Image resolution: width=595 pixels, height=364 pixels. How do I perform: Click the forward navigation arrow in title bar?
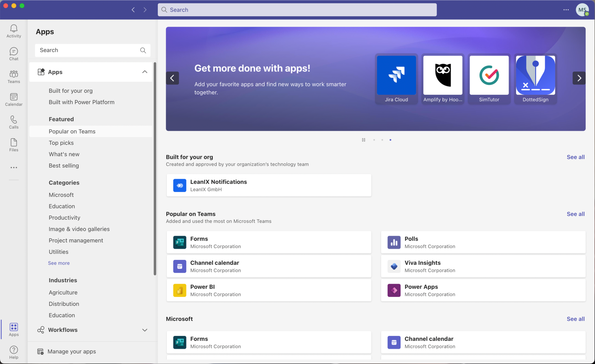(x=145, y=10)
